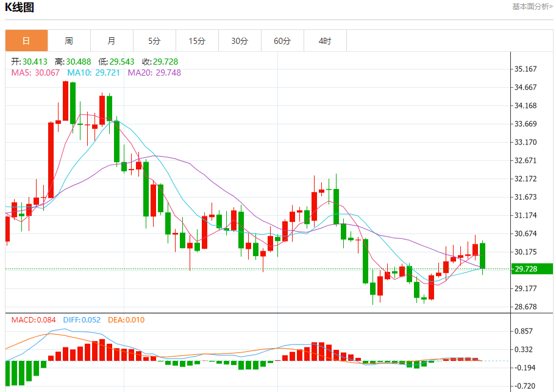The image size is (556, 392).
Task: Open the 15分 interval tab
Action: [197, 41]
